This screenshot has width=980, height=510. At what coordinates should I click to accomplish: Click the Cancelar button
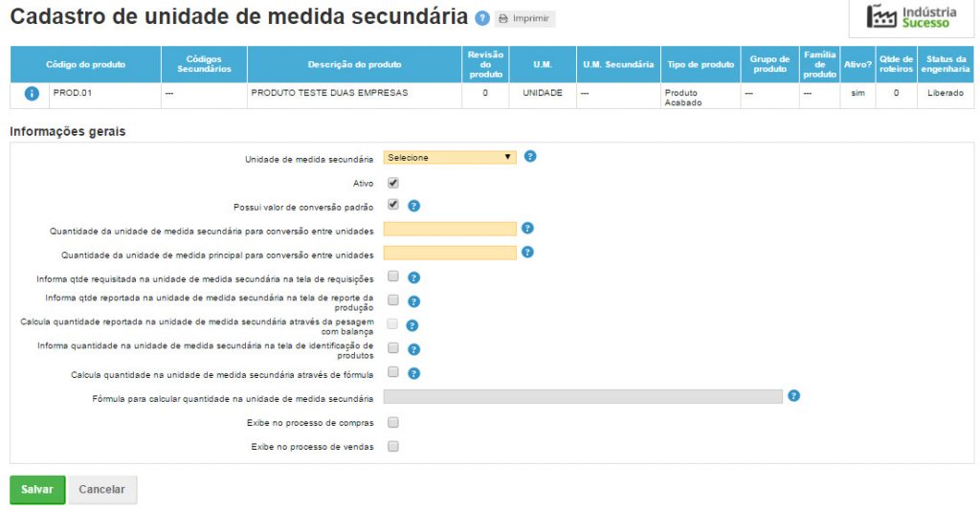click(102, 490)
